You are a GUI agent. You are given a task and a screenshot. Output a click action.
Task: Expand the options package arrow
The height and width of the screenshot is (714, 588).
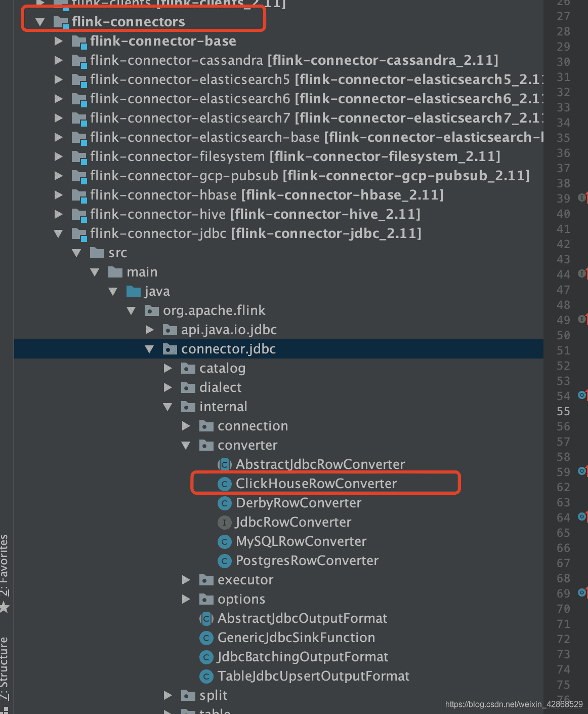click(x=186, y=599)
